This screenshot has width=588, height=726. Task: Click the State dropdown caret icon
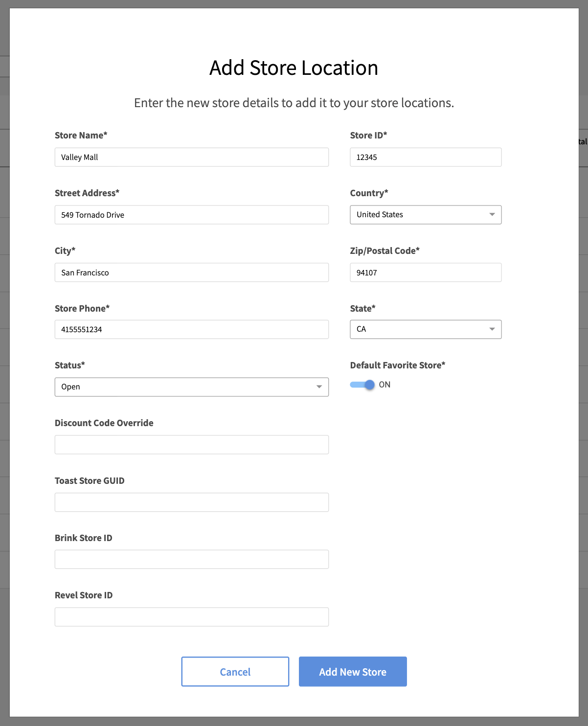tap(492, 329)
